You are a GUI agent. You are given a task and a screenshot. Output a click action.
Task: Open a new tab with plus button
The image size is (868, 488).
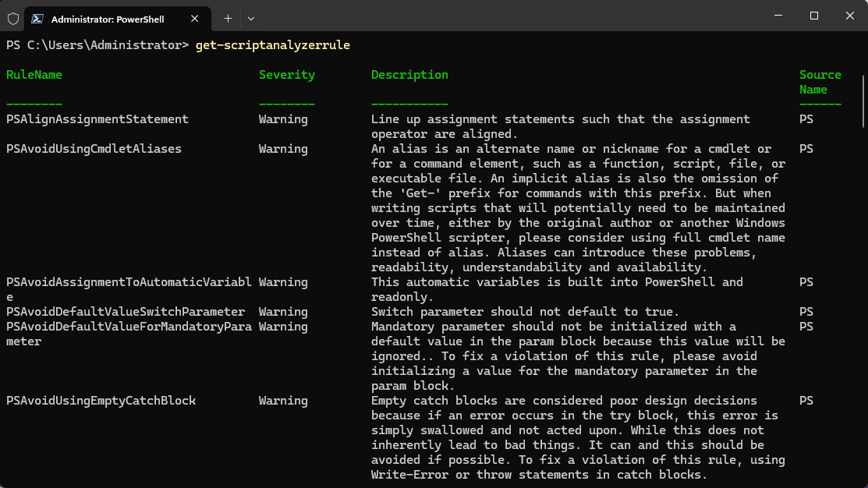[228, 18]
